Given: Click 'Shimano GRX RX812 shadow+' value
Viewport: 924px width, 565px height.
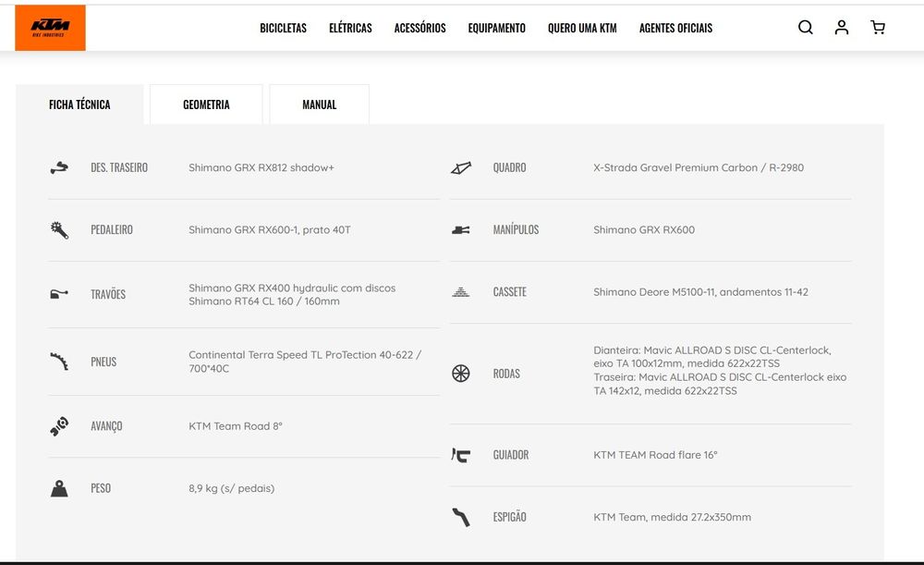Looking at the screenshot, I should pyautogui.click(x=261, y=167).
